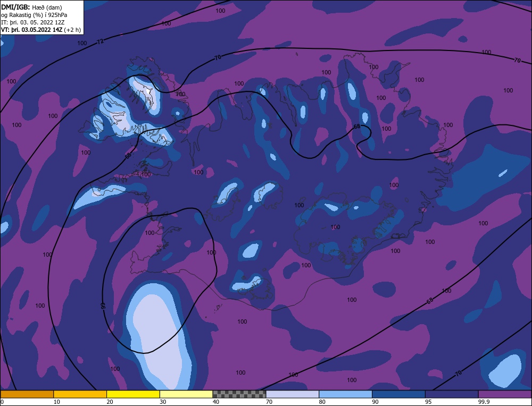532x406 pixels.
Task: Click the initial time line "IT: þri. 03. 05. 2022 12Z"
Action: click(x=32, y=22)
